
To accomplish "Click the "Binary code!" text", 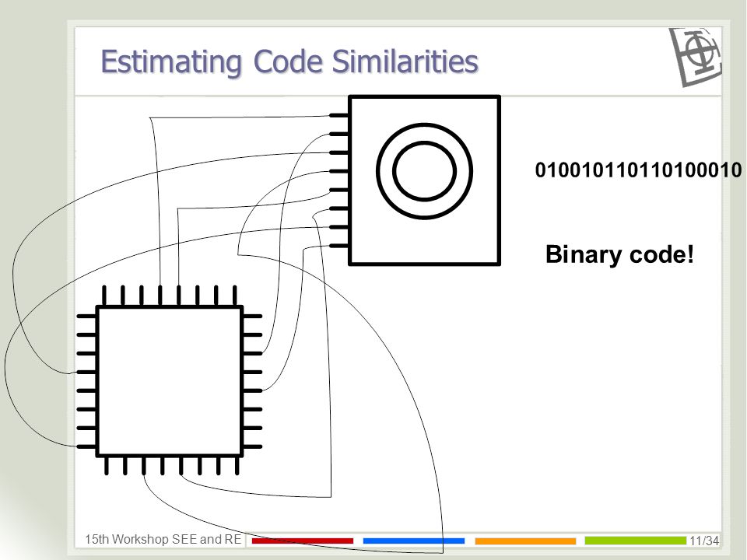I will coord(619,254).
